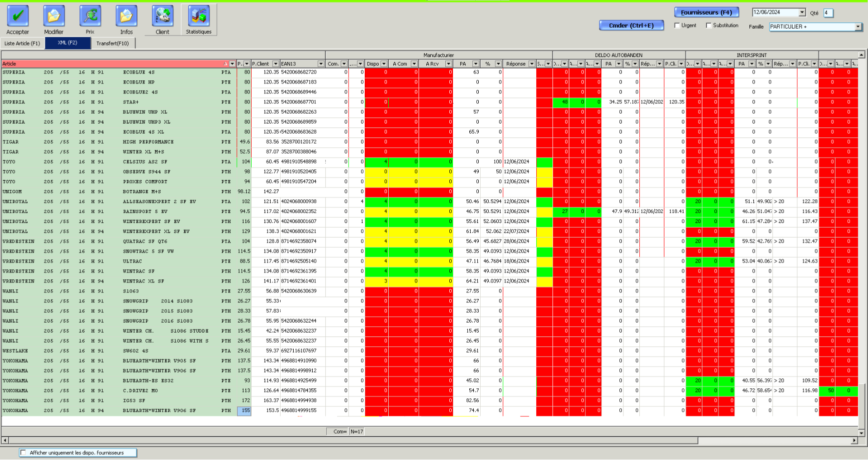
Task: Open the Réponse column filter arrow
Action: (x=532, y=64)
